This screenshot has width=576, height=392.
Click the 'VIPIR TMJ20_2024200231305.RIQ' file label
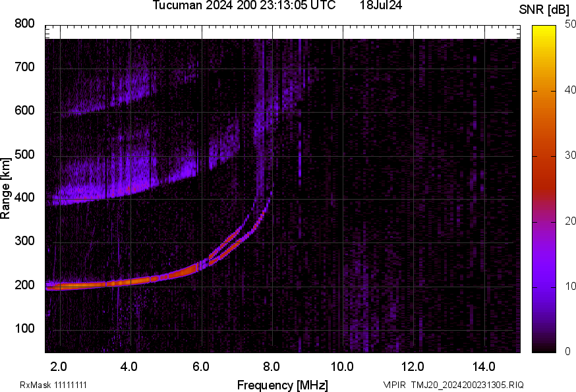point(453,385)
